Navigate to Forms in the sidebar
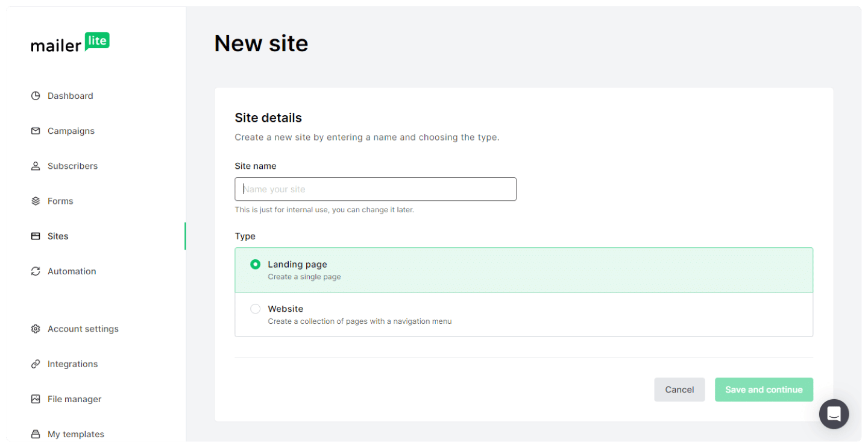Viewport: 868px width, 448px height. [x=60, y=201]
